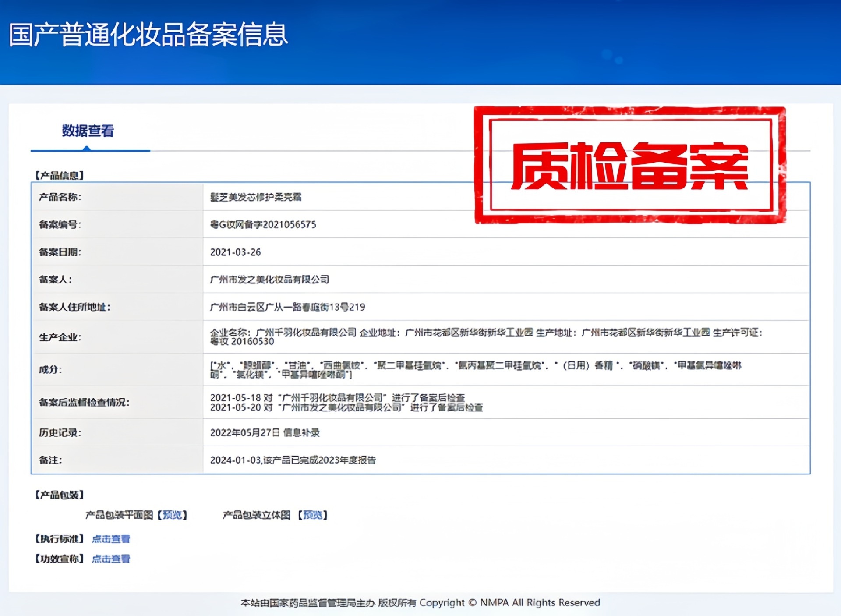Click the 2021-05-20 inspection record line
This screenshot has height=616, width=841.
pyautogui.click(x=346, y=407)
